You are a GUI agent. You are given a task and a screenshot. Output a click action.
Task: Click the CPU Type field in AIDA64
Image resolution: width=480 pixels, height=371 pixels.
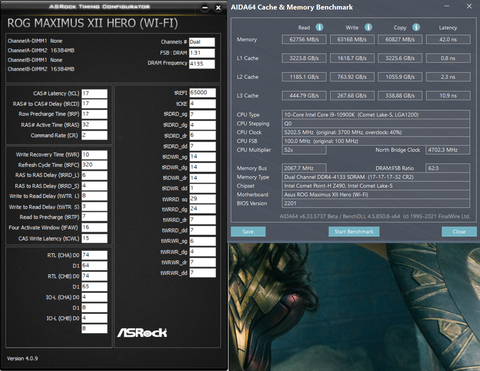pos(376,115)
